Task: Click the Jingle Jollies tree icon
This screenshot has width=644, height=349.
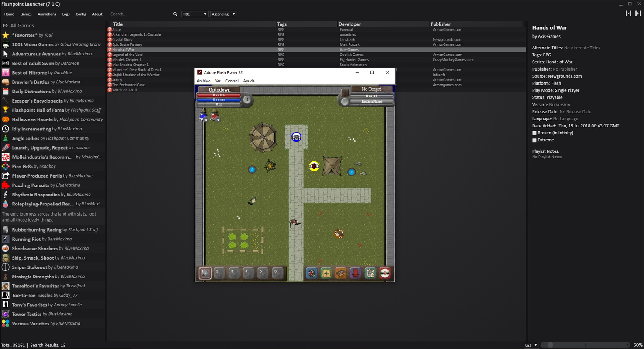Action: click(x=5, y=138)
